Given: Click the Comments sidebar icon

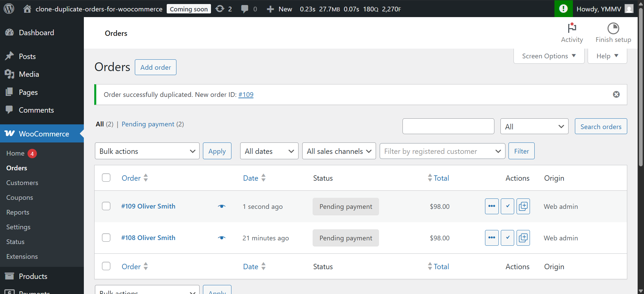Looking at the screenshot, I should click(9, 110).
